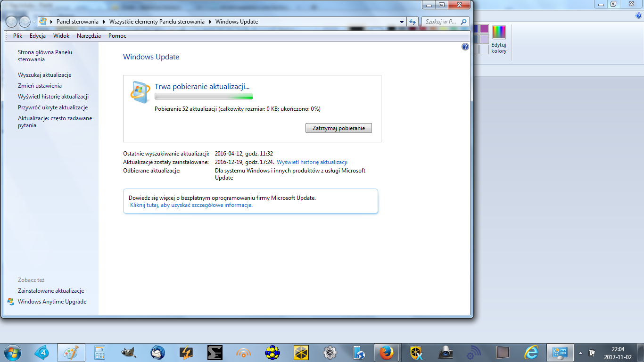Click the orange lightning bolt taskbar icon
This screenshot has width=644, height=362.
[186, 353]
